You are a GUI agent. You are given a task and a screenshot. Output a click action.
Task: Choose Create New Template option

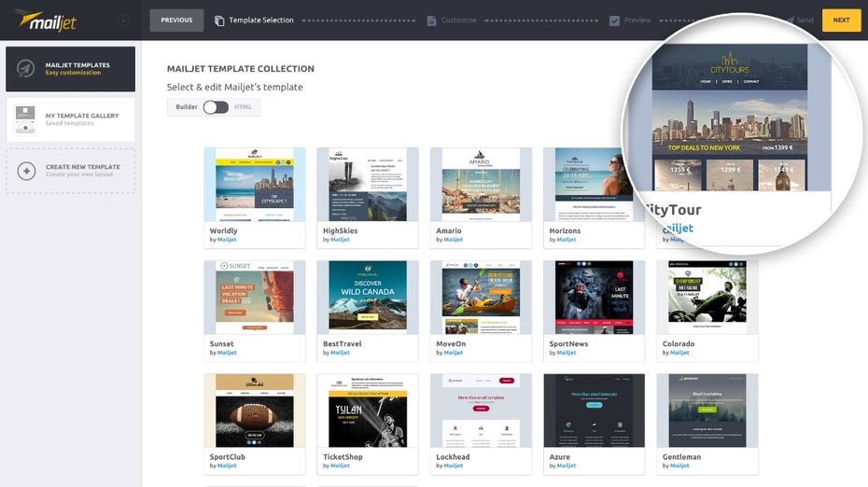(x=70, y=171)
